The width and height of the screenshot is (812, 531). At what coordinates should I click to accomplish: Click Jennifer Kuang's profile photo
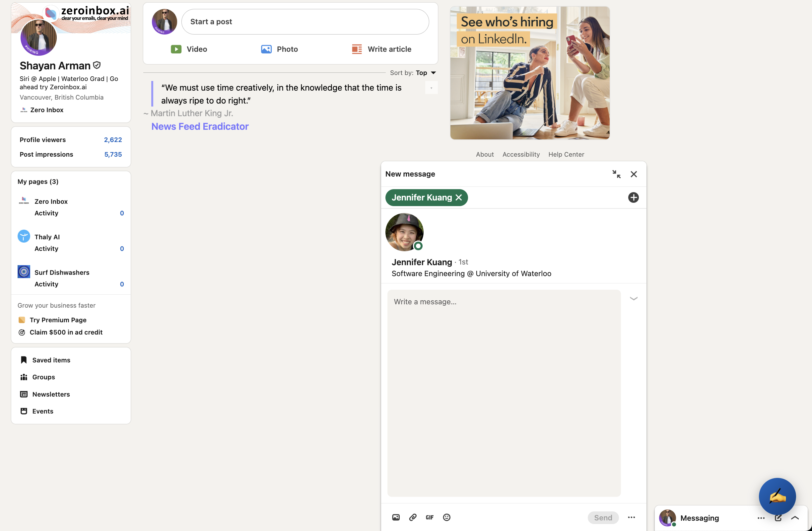pyautogui.click(x=404, y=232)
